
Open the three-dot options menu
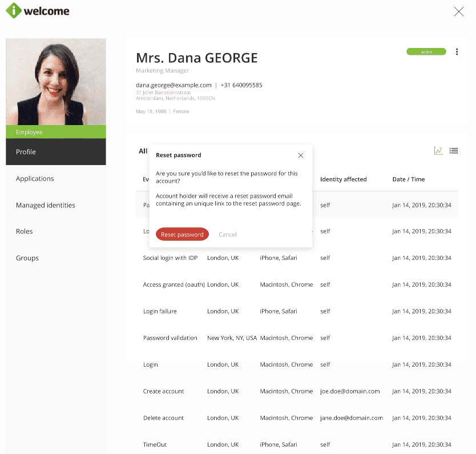click(457, 52)
